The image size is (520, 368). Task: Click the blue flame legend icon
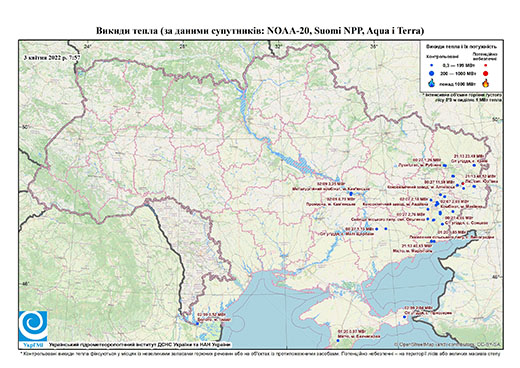[x=432, y=83]
